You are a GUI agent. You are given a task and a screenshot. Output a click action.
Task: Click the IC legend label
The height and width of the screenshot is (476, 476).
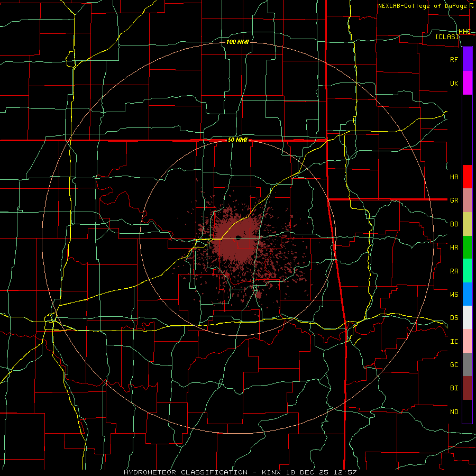point(454,342)
